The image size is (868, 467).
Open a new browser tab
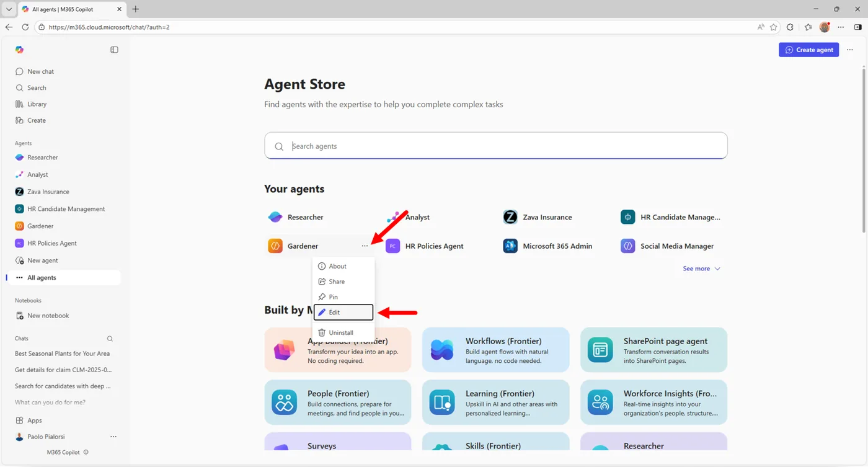136,9
